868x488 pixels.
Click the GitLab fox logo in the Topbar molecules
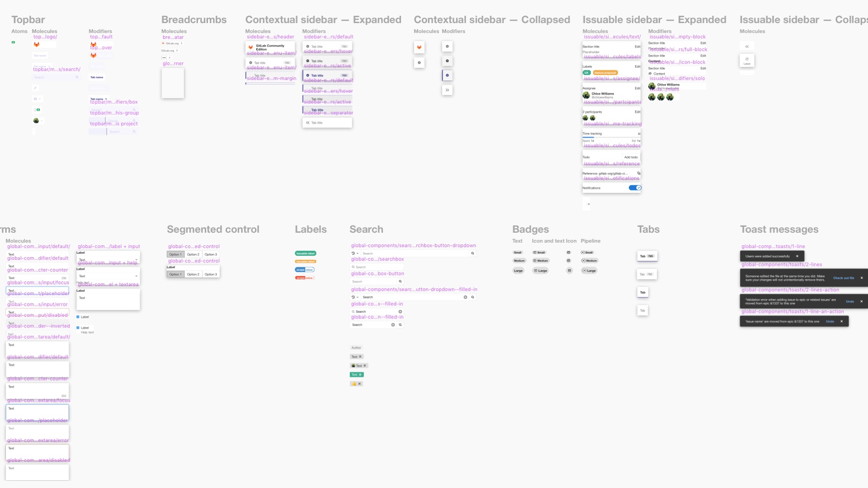tap(37, 44)
